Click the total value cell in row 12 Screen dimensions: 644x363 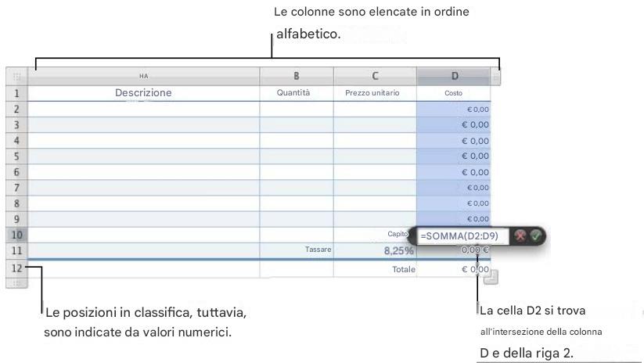[x=453, y=269]
